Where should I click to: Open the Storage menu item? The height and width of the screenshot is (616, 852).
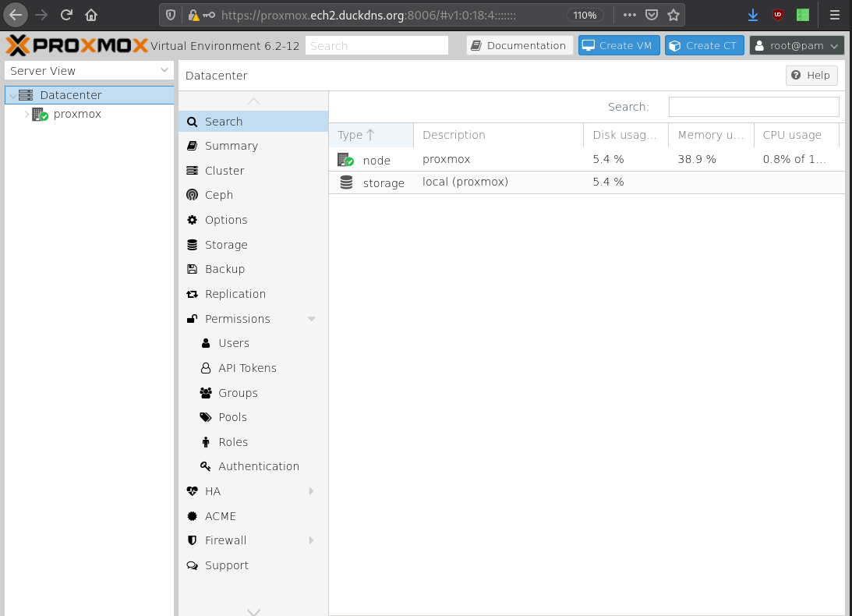point(253,245)
